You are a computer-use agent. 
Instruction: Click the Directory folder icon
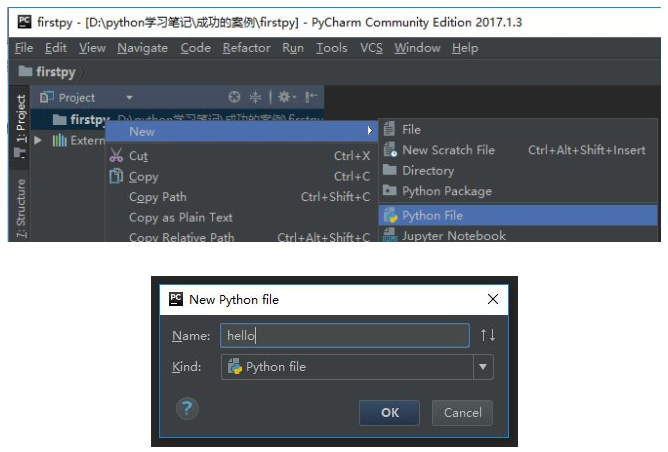click(x=389, y=170)
